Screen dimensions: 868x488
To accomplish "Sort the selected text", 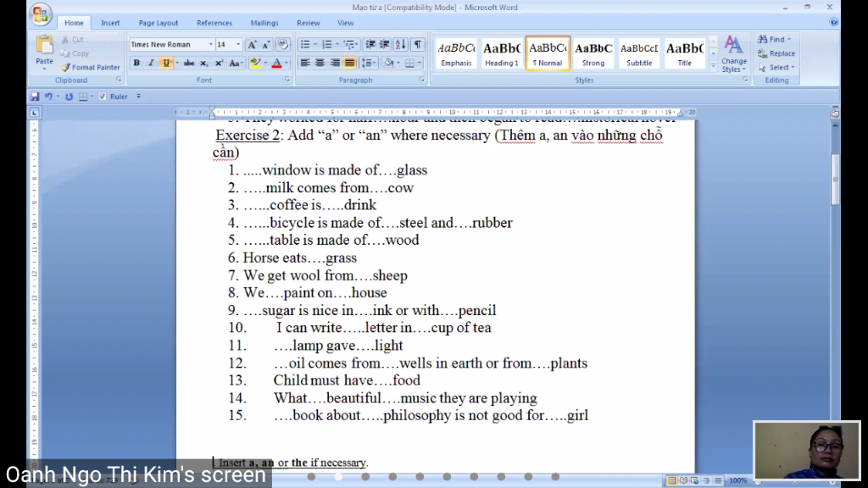I will point(400,45).
